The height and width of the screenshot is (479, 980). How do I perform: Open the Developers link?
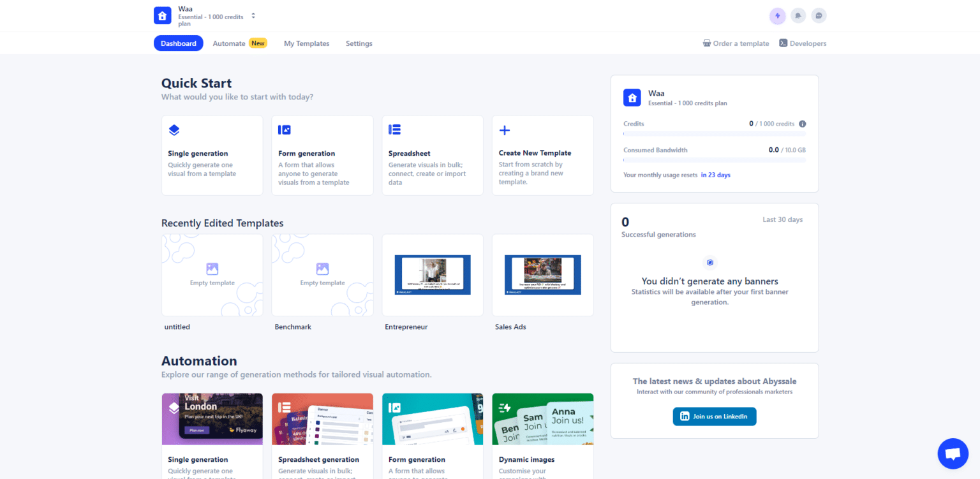pyautogui.click(x=803, y=43)
